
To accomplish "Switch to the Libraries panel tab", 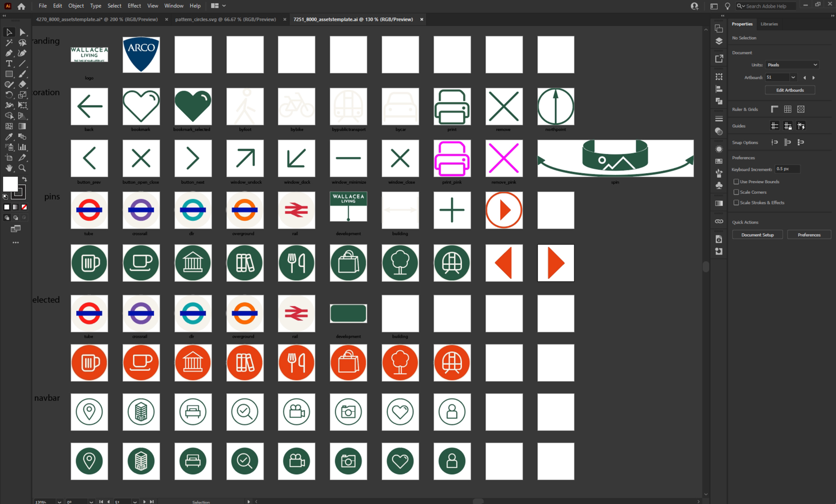I will [x=769, y=24].
